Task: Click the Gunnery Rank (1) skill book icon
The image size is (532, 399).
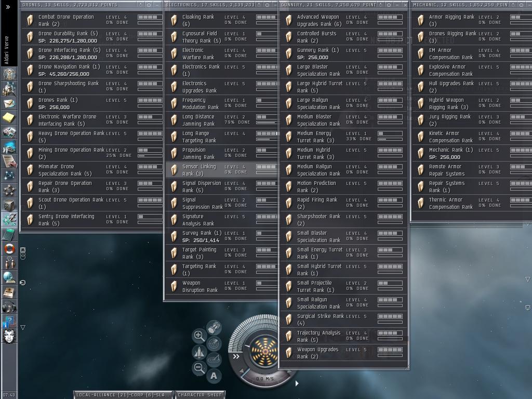Action: (x=288, y=54)
